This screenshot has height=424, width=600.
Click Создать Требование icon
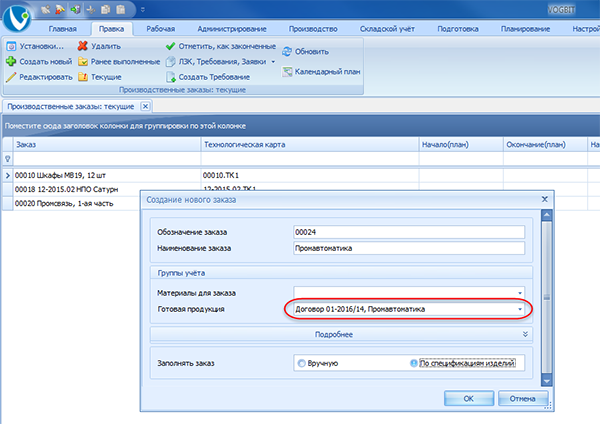tap(170, 77)
